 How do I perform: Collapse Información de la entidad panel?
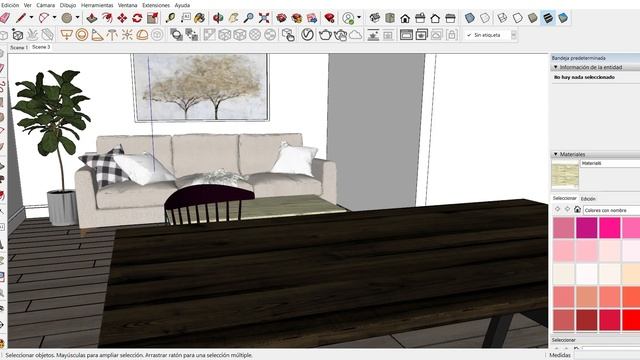(556, 67)
